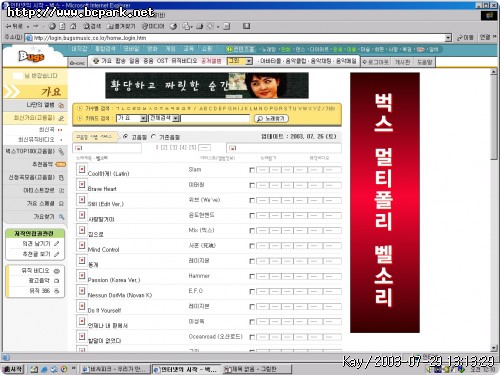
Task: Open the IE Media (미디어) toolbar button
Action: (152, 26)
